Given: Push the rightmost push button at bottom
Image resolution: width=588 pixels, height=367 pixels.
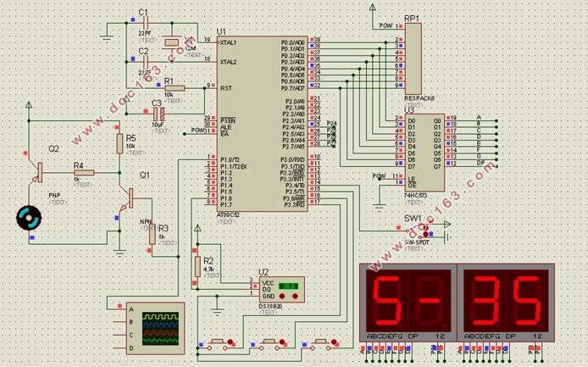Looking at the screenshot, I should [x=320, y=342].
